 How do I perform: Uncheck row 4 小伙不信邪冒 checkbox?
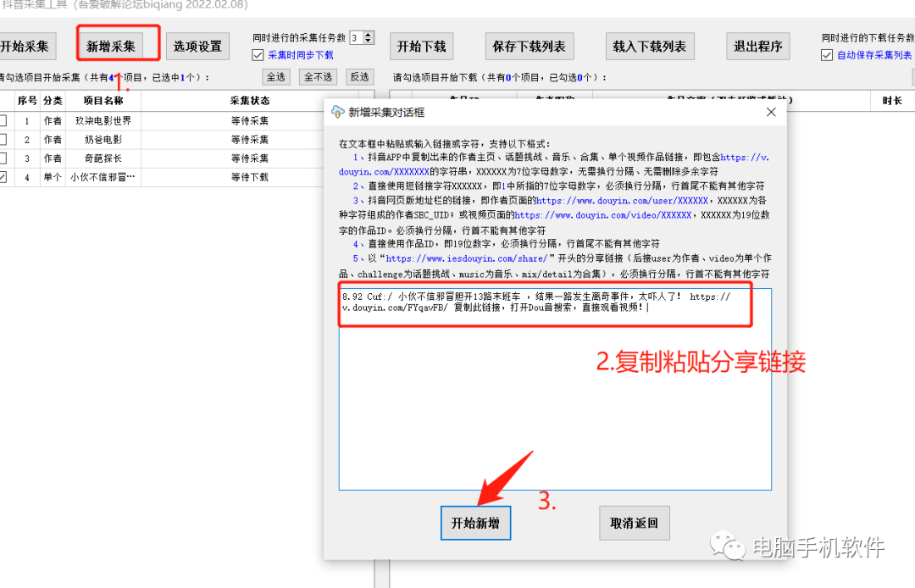(3, 177)
